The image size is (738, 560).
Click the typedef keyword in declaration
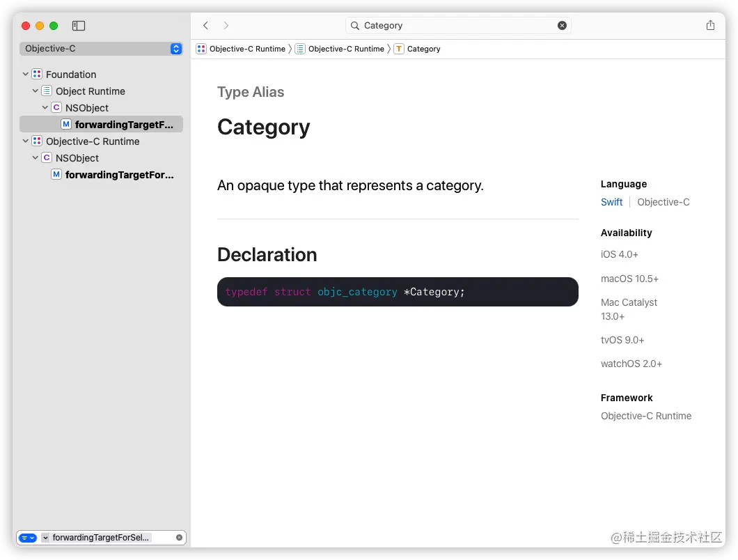246,292
